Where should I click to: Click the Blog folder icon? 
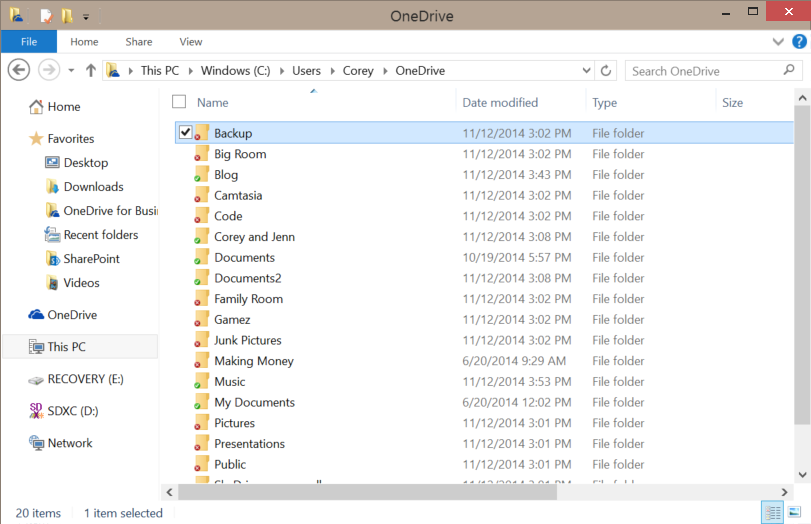point(201,174)
